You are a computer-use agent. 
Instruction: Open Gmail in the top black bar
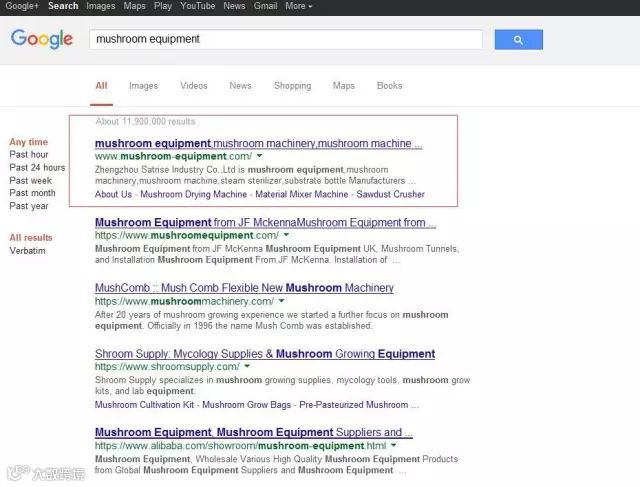pos(265,6)
